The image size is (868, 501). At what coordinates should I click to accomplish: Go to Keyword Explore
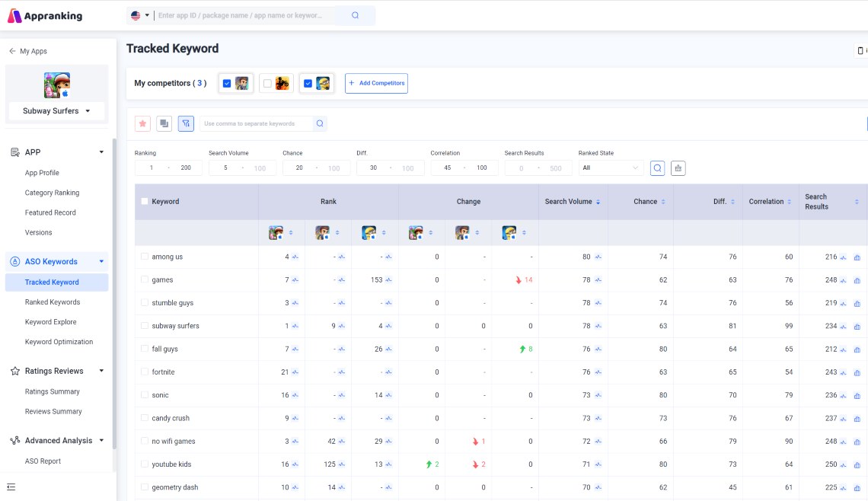(x=51, y=322)
